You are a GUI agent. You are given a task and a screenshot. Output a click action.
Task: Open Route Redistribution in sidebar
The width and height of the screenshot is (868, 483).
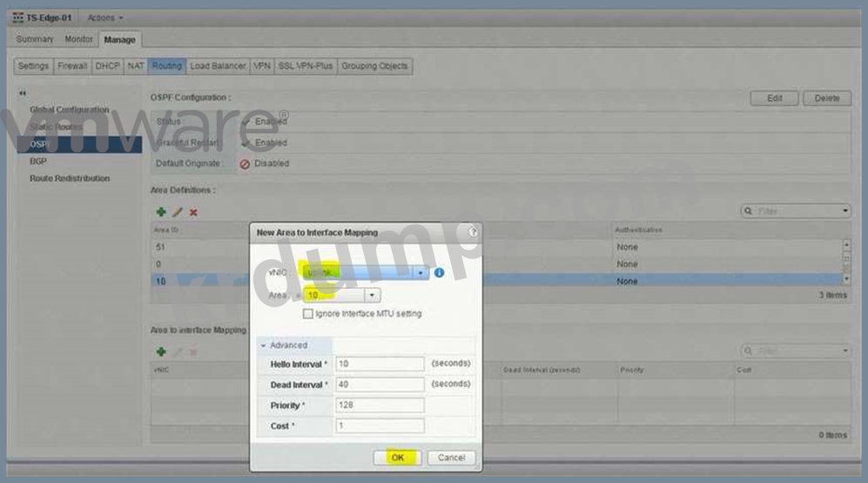(70, 178)
